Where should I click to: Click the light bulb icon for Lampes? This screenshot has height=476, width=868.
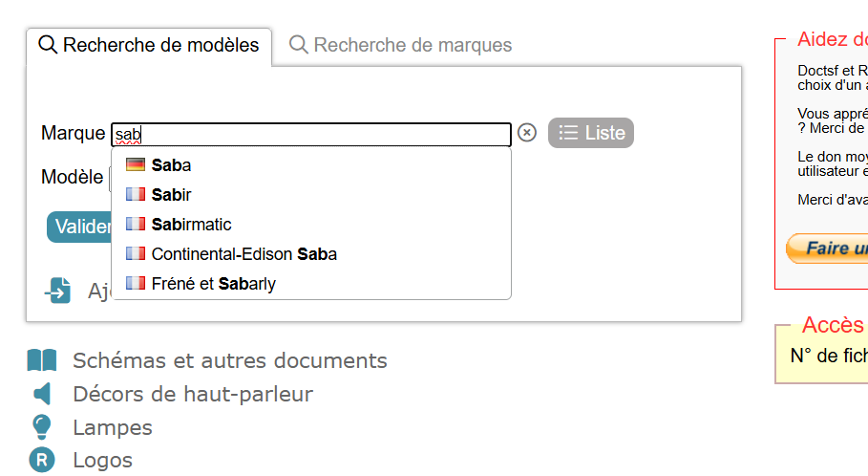(42, 427)
